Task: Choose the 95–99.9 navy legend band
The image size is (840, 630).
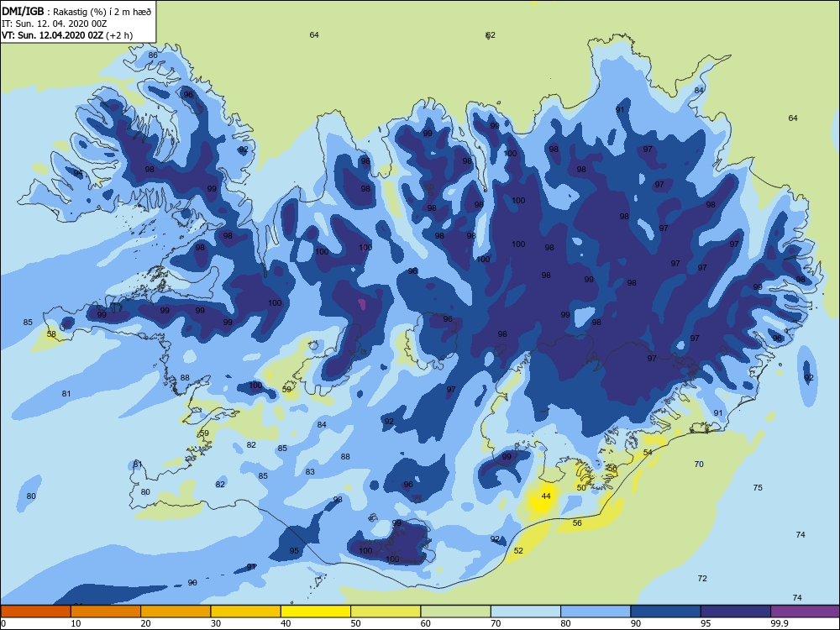Action: point(736,612)
